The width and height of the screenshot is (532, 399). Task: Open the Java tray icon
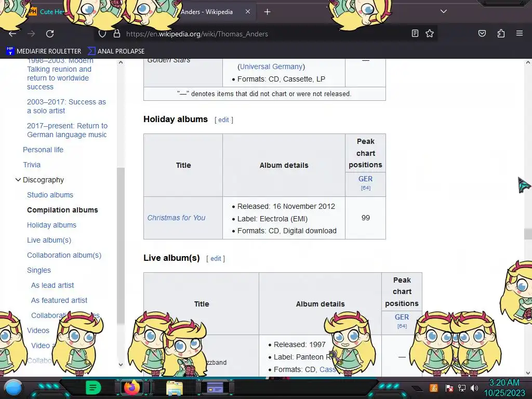[x=434, y=388]
